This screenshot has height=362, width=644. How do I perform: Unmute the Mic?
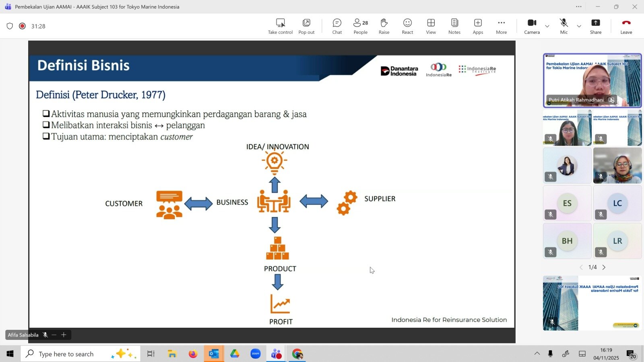click(x=563, y=26)
